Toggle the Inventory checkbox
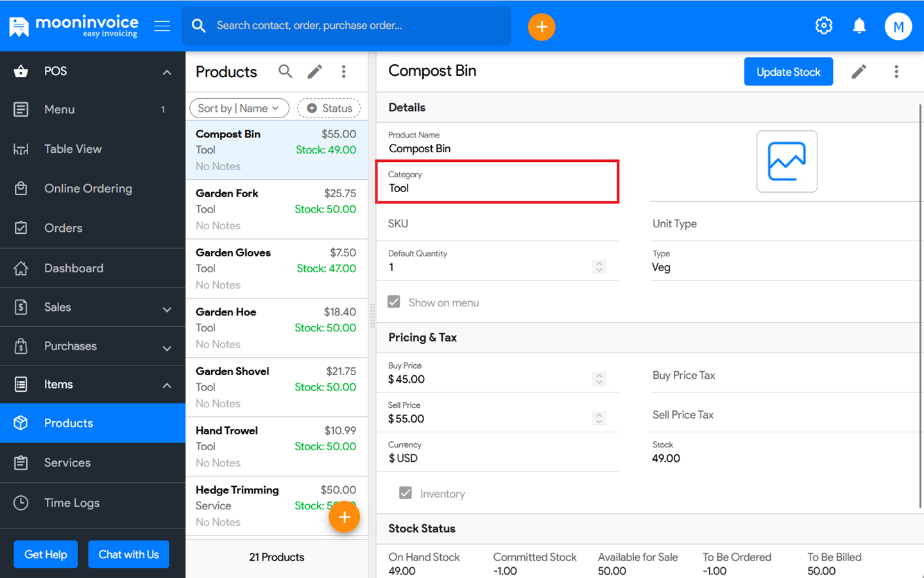Viewport: 924px width, 578px height. (x=406, y=493)
